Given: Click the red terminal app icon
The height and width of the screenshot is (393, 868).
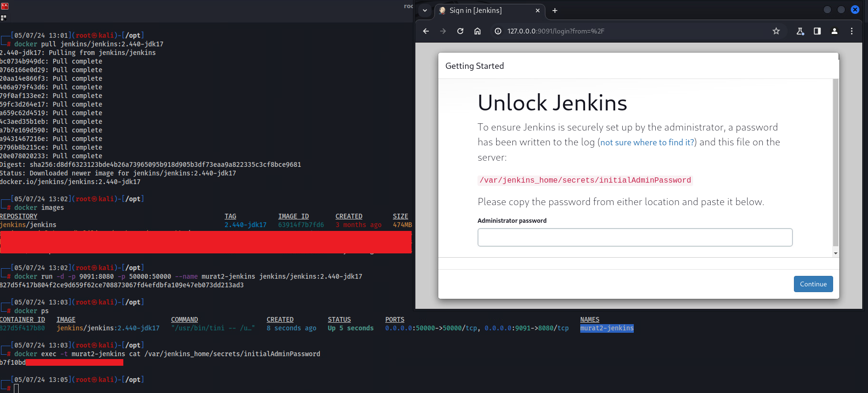Looking at the screenshot, I should pos(5,6).
